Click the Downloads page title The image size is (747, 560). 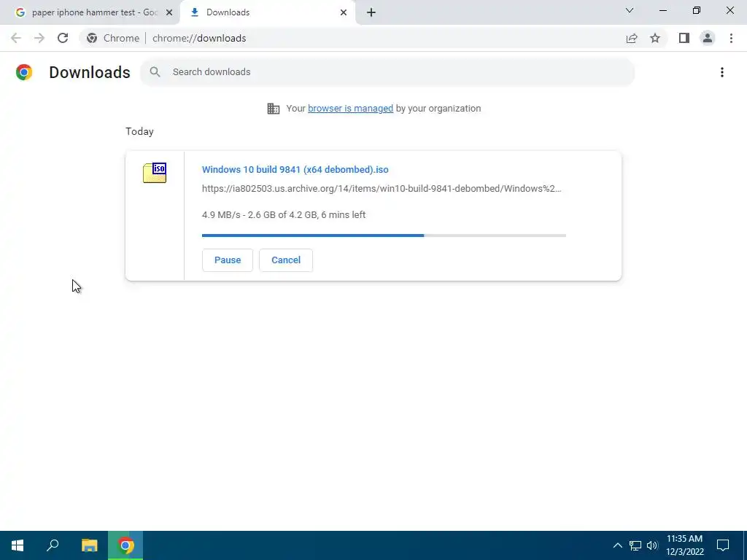coord(90,72)
